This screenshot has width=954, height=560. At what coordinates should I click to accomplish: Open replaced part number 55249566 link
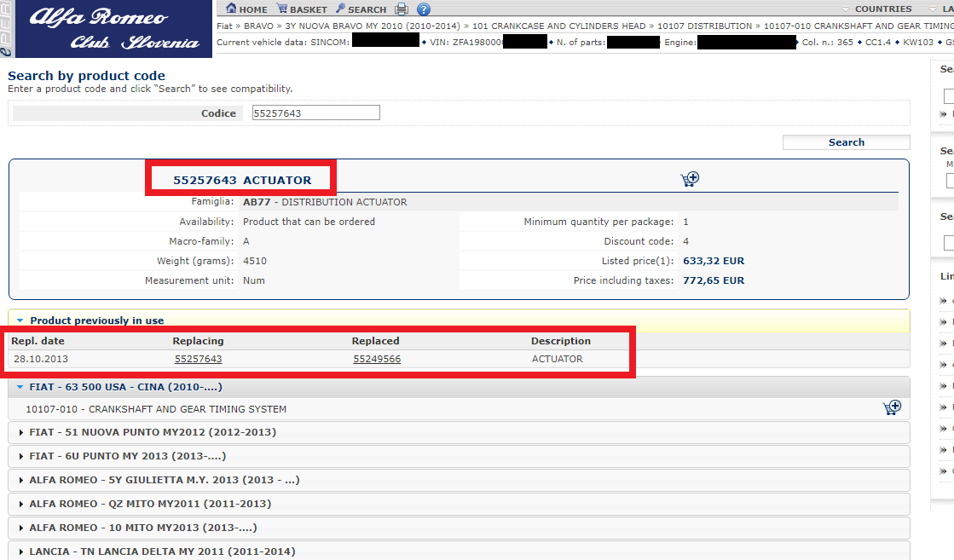pyautogui.click(x=377, y=359)
